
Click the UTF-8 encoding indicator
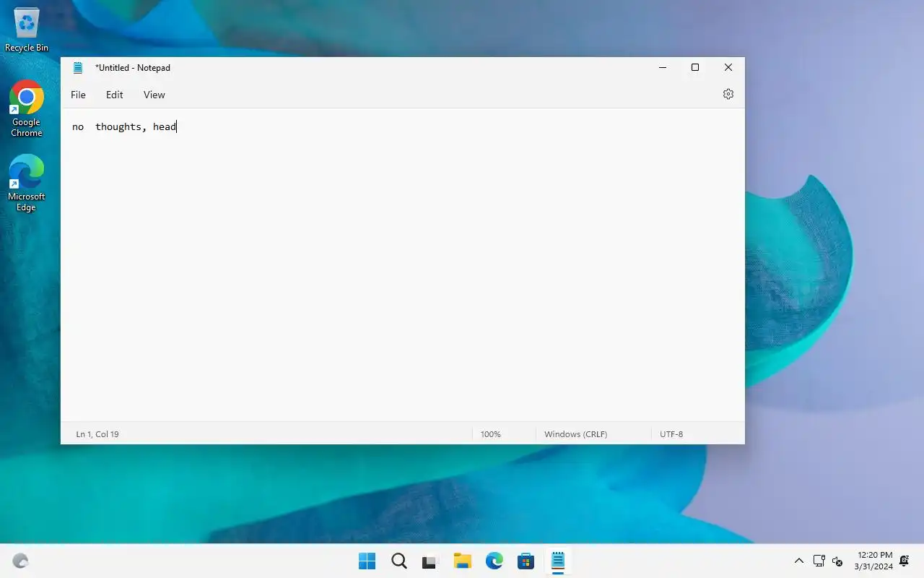click(671, 434)
